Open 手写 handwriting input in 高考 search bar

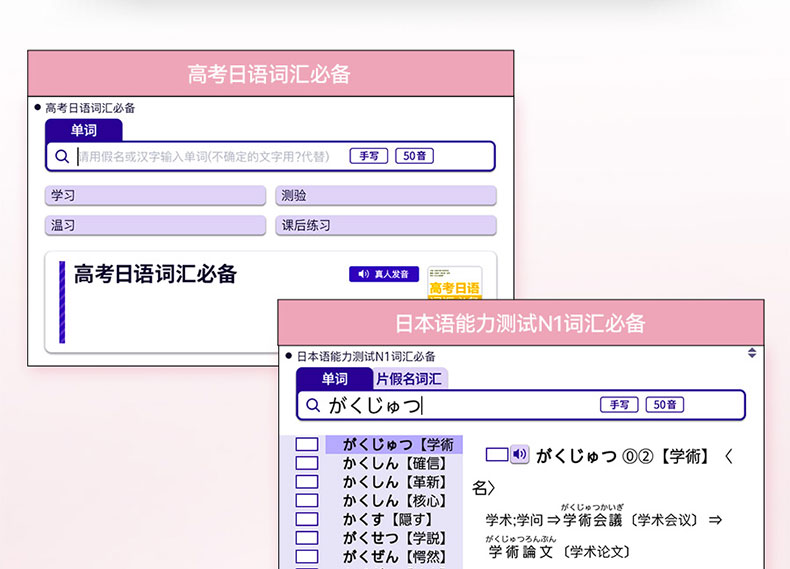coord(368,156)
